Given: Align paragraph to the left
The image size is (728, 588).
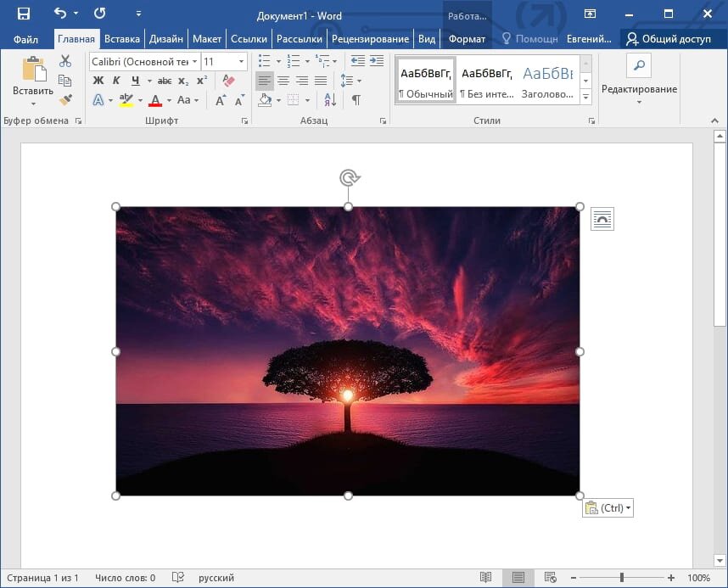Looking at the screenshot, I should point(264,81).
